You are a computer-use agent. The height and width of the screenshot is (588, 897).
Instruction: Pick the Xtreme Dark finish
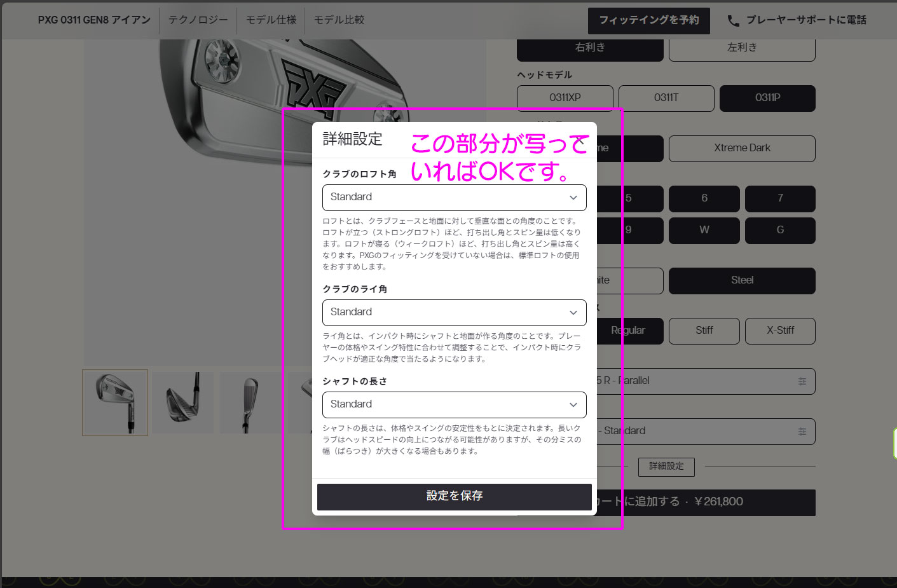741,148
